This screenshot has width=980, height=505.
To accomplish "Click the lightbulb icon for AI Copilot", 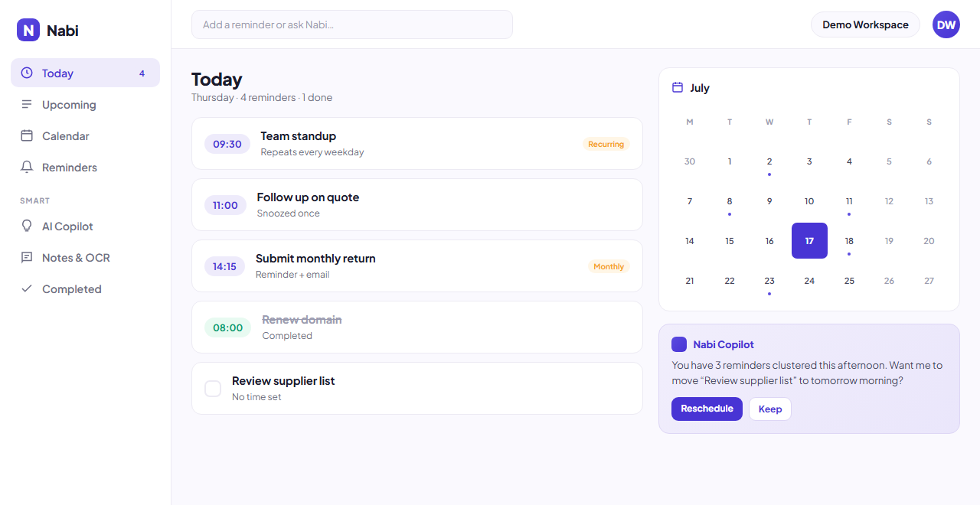I will point(27,226).
